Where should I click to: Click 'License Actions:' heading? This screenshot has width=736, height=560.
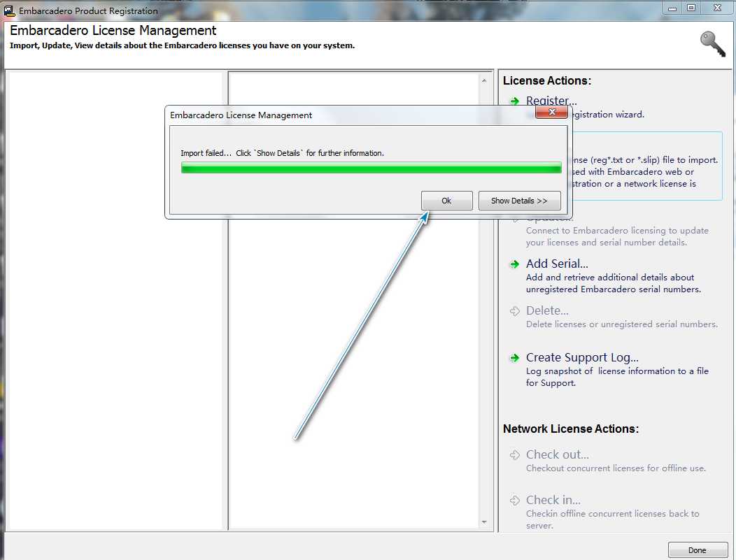click(547, 80)
